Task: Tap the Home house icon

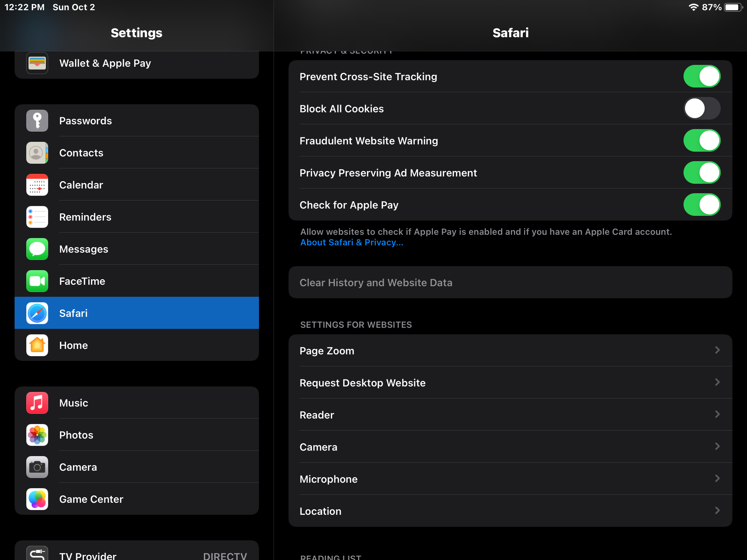Action: pos(37,345)
